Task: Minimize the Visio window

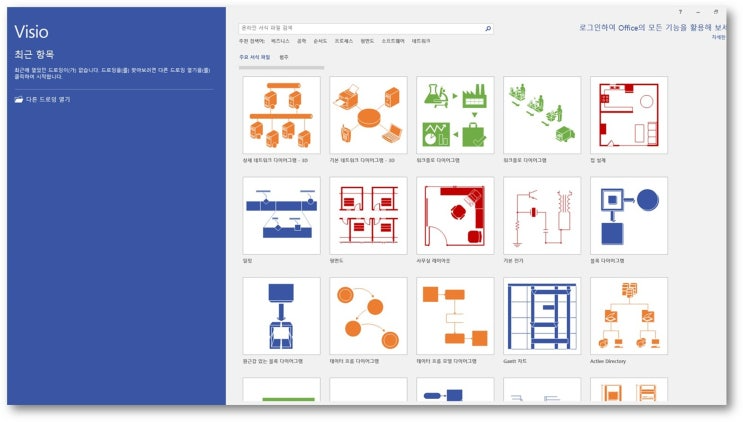Action: [x=698, y=12]
